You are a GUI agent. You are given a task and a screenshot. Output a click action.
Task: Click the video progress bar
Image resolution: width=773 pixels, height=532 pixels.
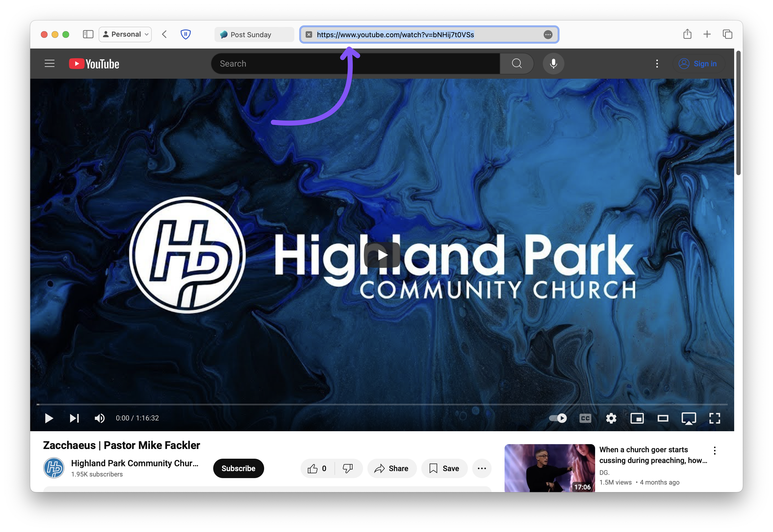pos(382,404)
